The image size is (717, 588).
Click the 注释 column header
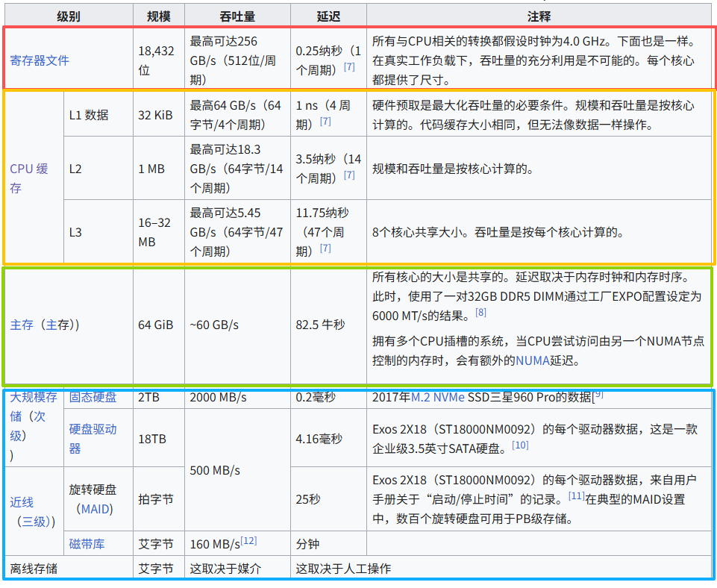pyautogui.click(x=539, y=16)
